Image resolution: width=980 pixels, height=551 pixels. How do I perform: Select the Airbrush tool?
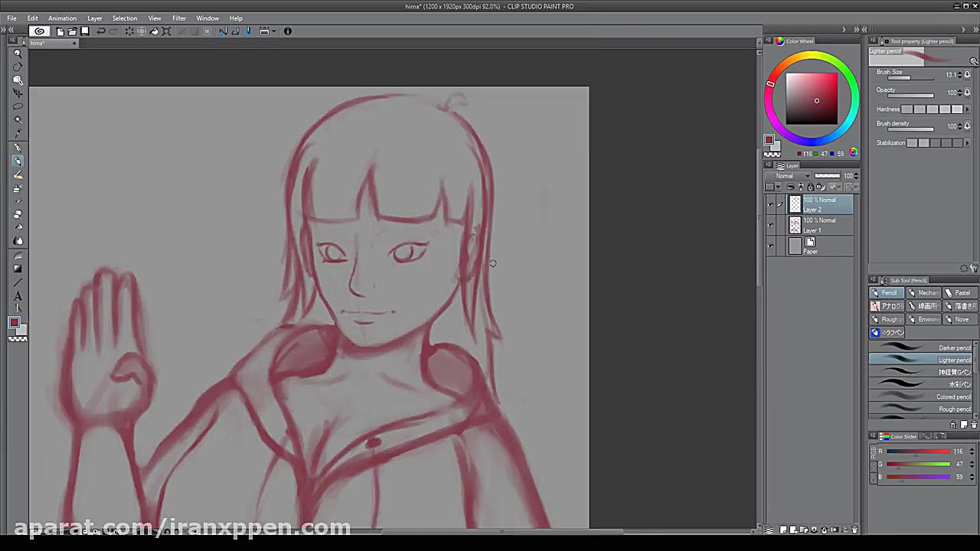[x=18, y=187]
